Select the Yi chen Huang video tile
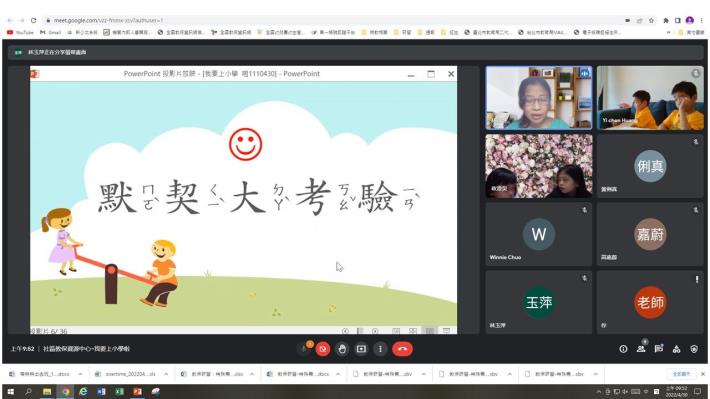The width and height of the screenshot is (710, 399). [650, 98]
